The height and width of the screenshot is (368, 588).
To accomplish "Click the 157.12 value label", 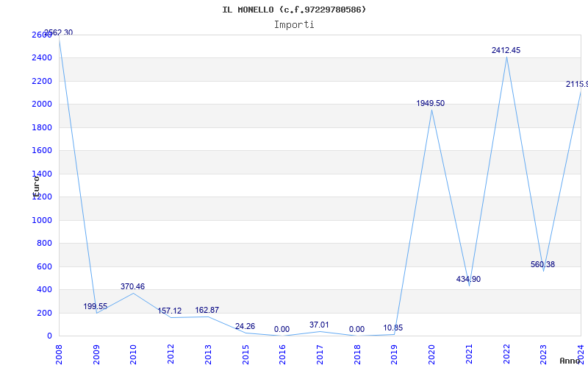I will 170,311.
